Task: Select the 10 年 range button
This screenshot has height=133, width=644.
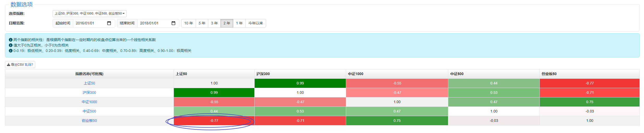Action: pos(189,23)
